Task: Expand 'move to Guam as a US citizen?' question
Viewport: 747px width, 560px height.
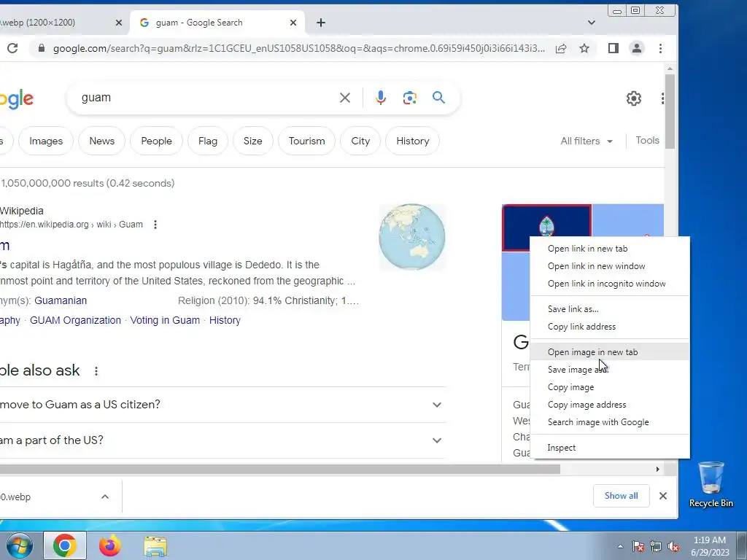Action: point(437,405)
